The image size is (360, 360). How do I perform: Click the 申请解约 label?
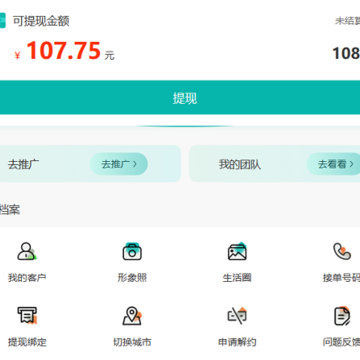(x=237, y=342)
